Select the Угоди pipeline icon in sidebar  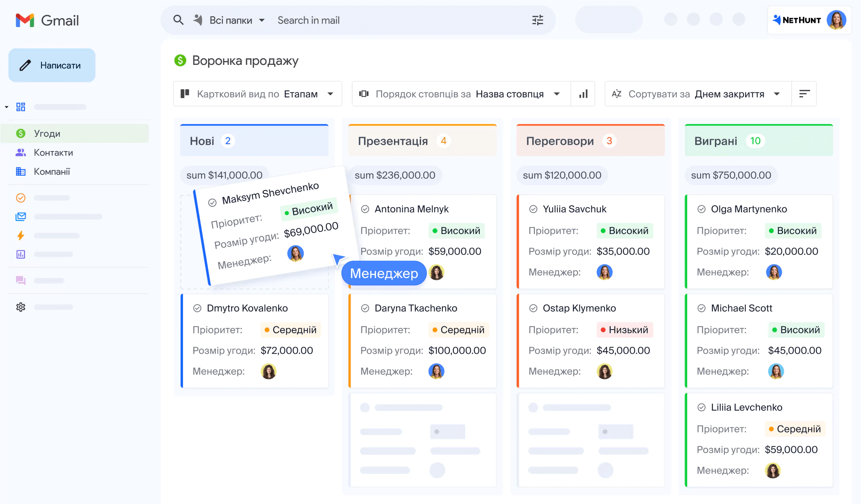[21, 133]
